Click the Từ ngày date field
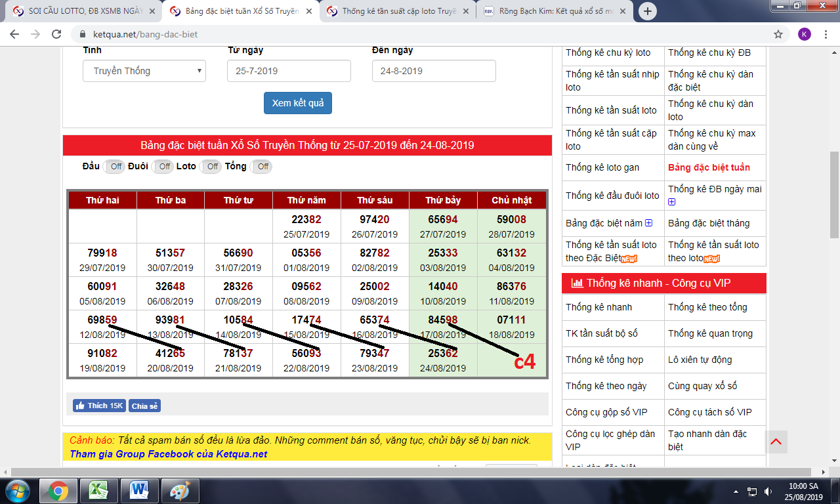Image resolution: width=840 pixels, height=504 pixels. 289,71
